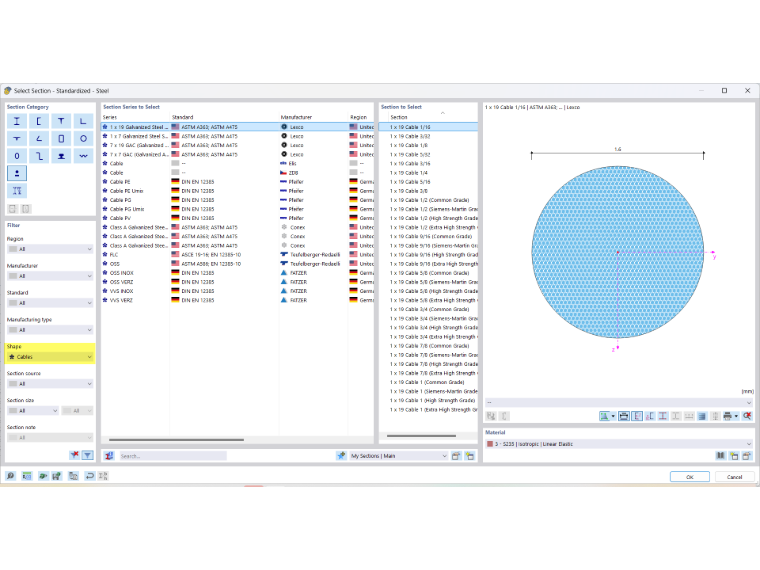This screenshot has width=760, height=570.
Task: Toggle the red I-section display icon
Action: [x=663, y=416]
